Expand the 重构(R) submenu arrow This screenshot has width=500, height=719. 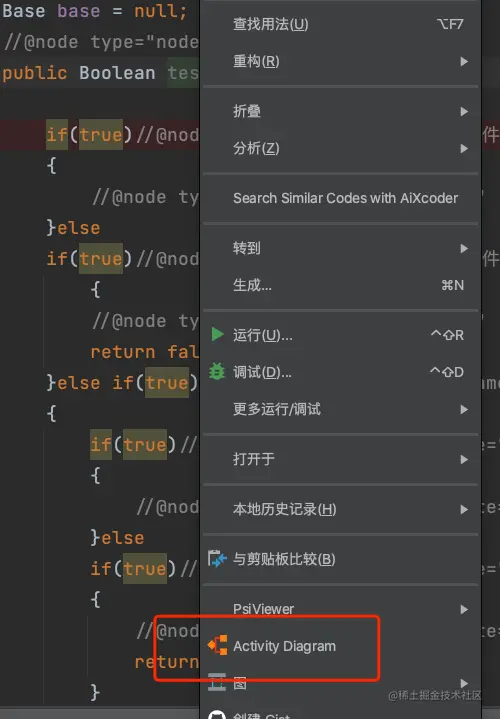pos(464,61)
